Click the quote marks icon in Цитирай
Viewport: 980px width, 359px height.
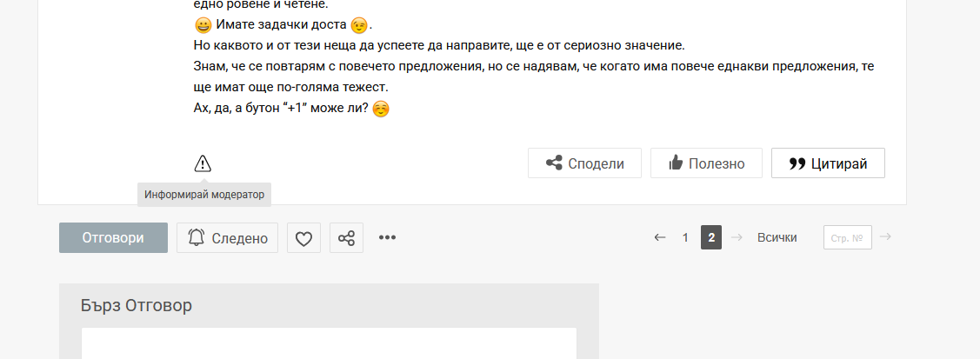click(797, 163)
